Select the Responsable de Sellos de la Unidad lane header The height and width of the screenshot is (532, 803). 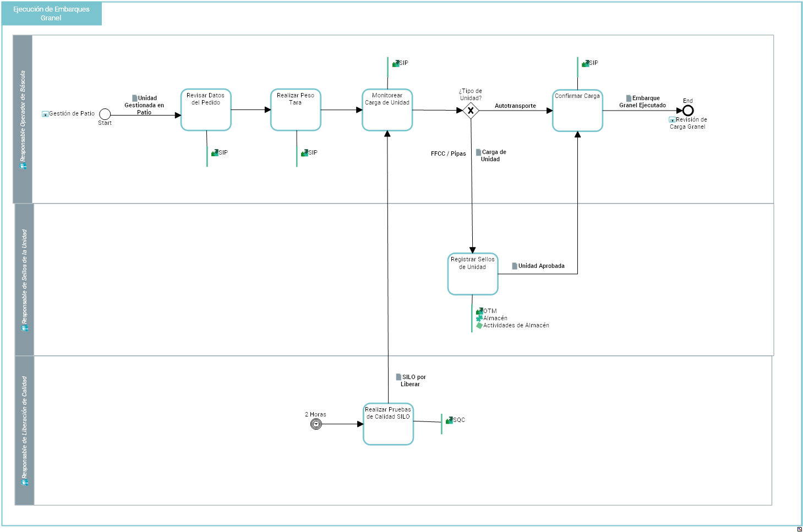(x=24, y=279)
